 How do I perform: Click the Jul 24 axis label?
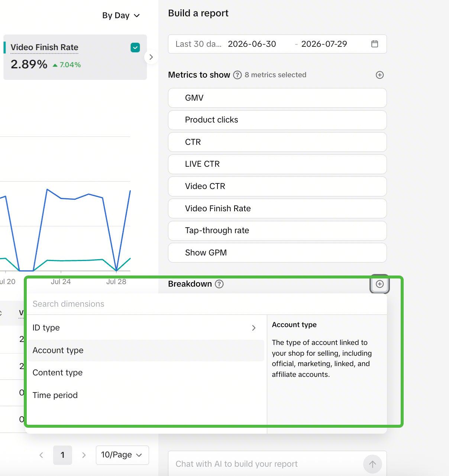61,282
